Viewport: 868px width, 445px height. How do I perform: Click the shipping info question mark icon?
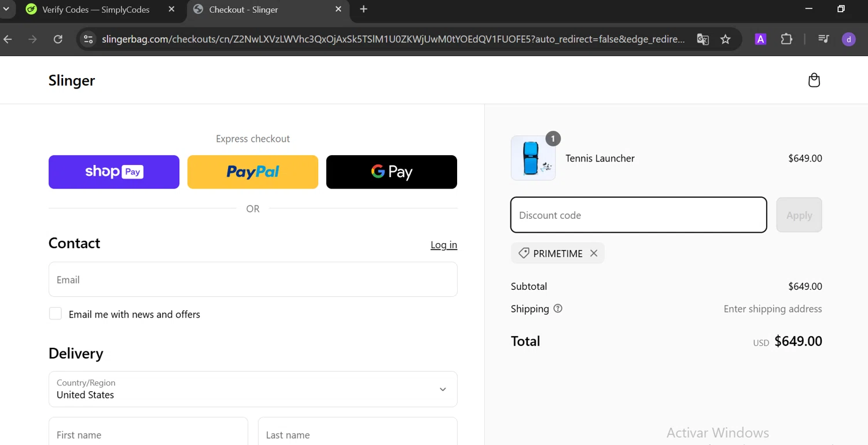(558, 308)
